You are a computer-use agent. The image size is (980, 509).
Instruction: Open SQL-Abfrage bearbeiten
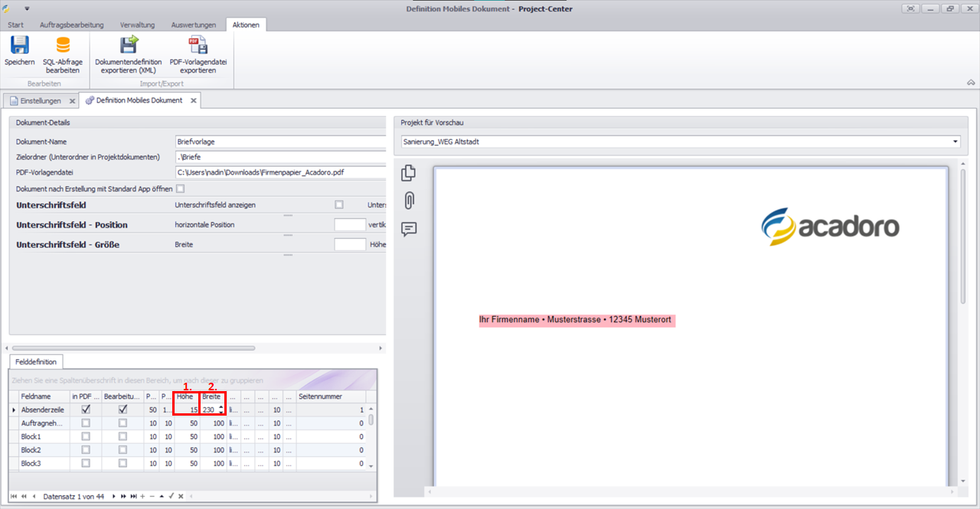coord(63,46)
